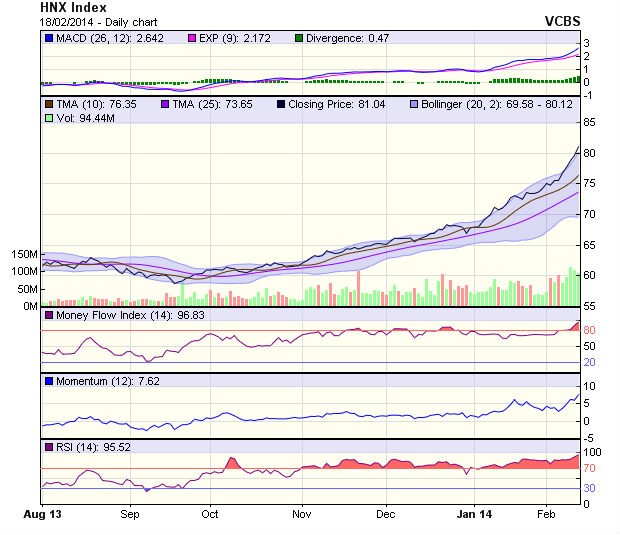Click the green Divergence legend swatch
This screenshot has height=535, width=620.
tap(299, 38)
